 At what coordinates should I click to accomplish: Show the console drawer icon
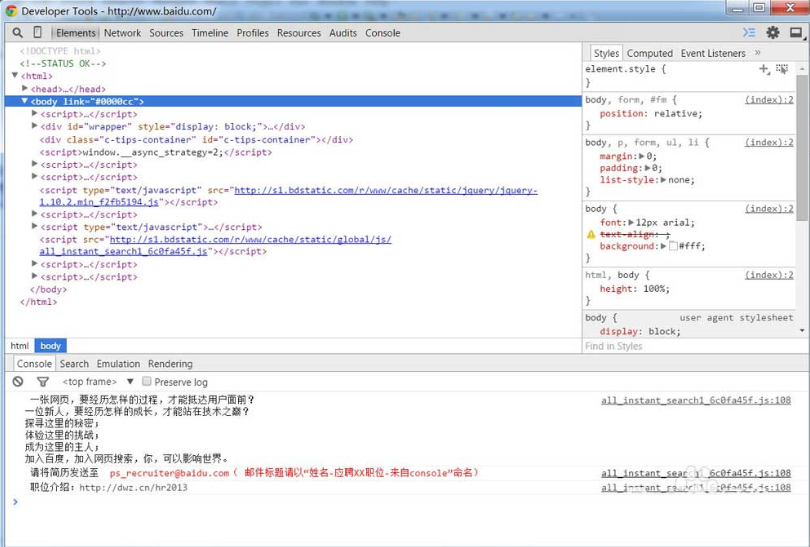point(749,33)
